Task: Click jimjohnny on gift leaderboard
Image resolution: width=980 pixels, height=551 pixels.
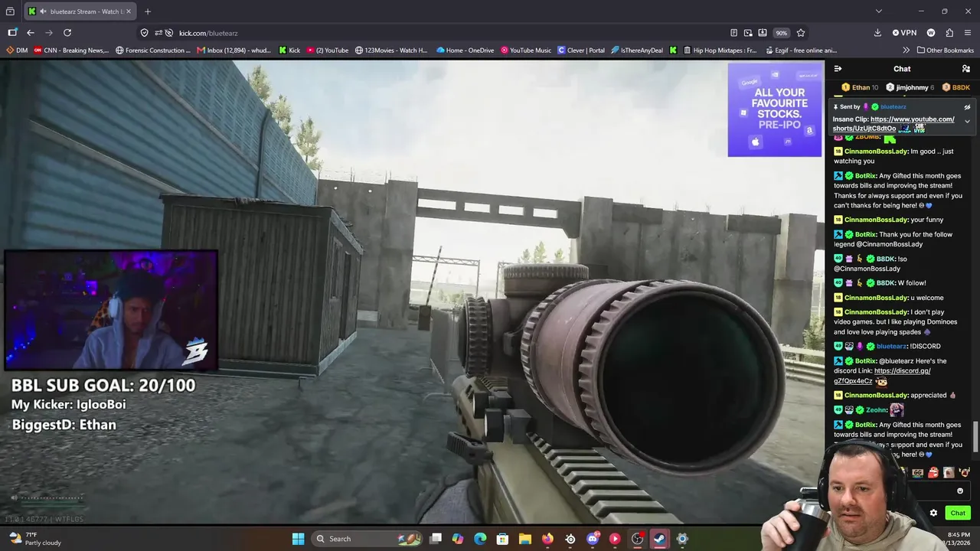Action: tap(910, 87)
